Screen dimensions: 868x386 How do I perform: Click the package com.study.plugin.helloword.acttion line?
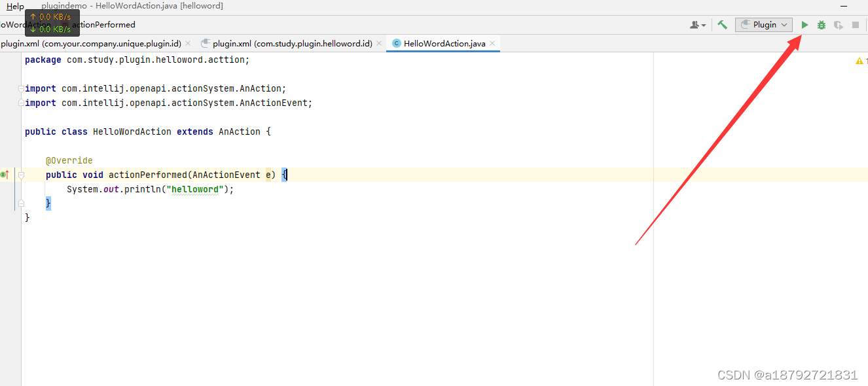[137, 60]
